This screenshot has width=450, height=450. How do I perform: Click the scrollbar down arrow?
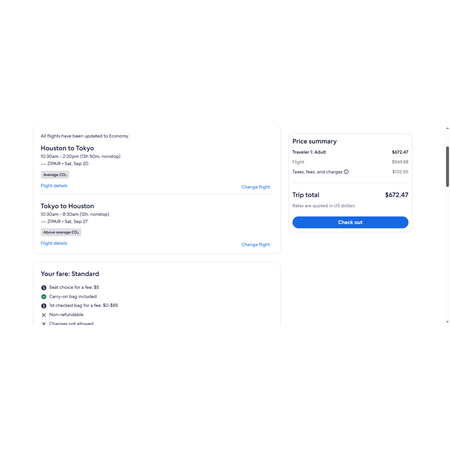447,322
